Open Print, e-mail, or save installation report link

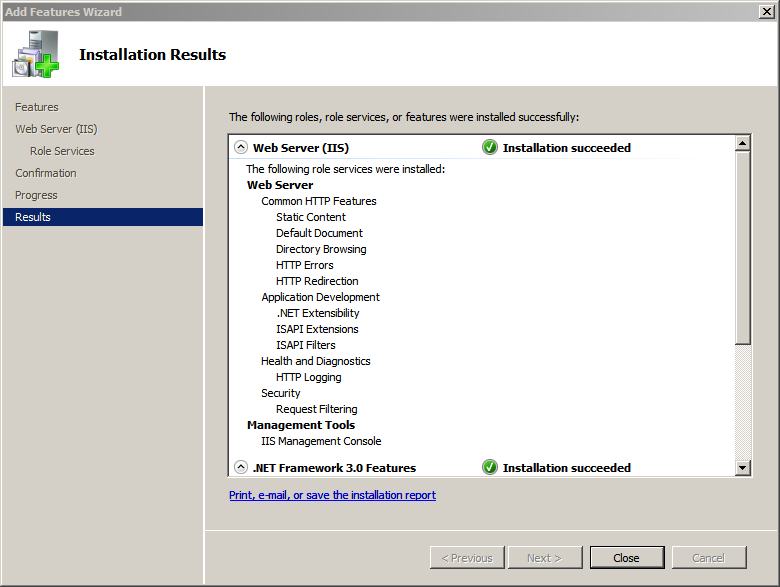(x=332, y=495)
